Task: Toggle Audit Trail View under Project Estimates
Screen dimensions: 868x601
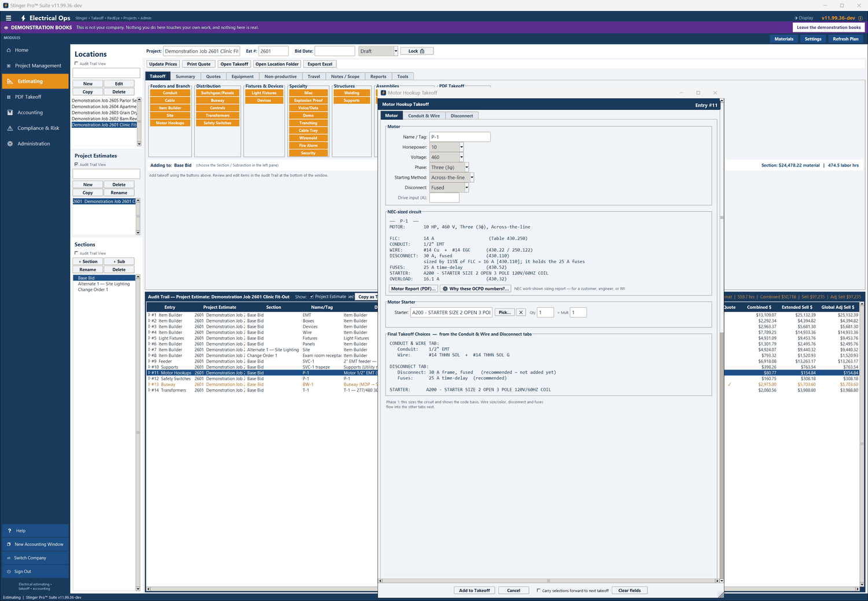Action: 76,164
